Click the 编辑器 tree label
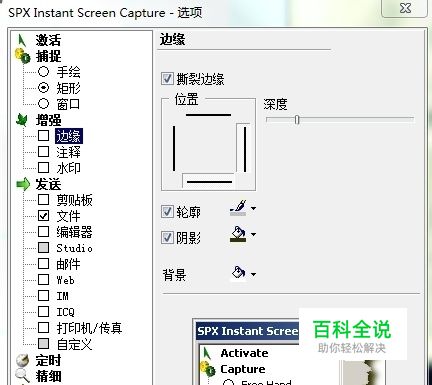432x385 pixels. pos(75,232)
